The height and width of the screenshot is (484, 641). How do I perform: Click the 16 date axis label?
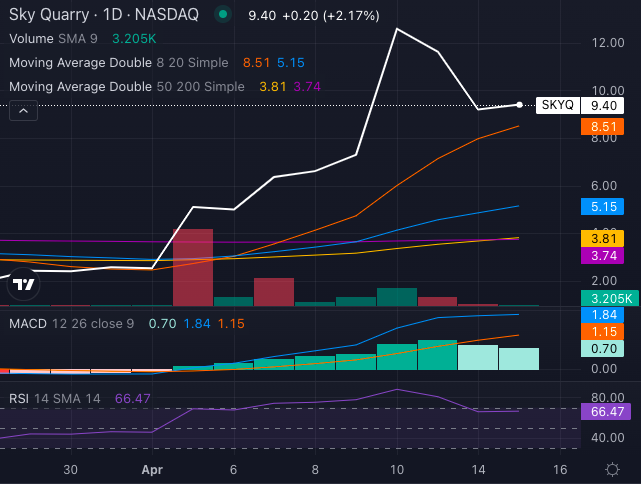(560, 470)
